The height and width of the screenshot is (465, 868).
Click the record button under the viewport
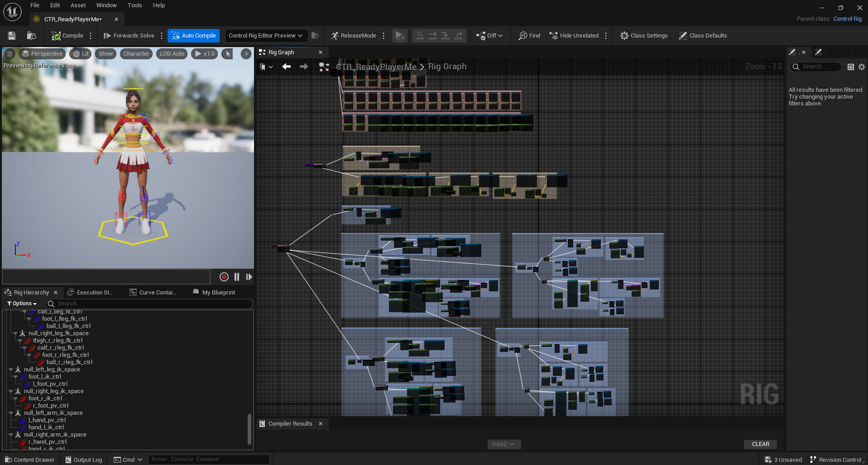click(224, 277)
